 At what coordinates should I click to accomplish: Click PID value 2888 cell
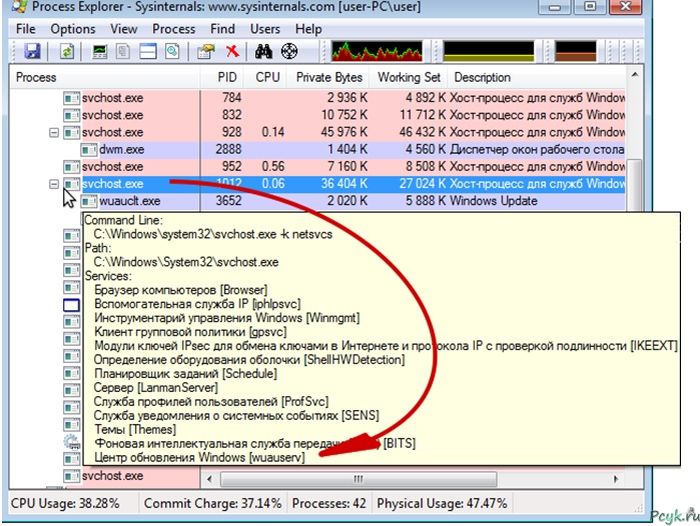click(229, 150)
